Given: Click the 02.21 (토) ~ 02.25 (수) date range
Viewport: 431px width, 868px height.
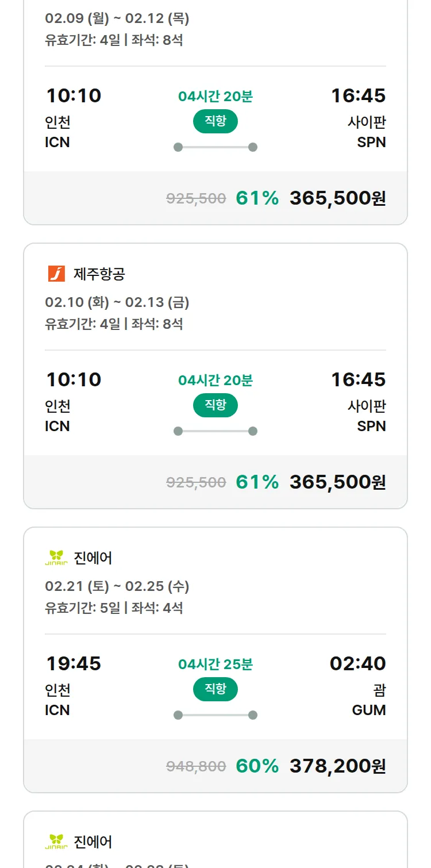Looking at the screenshot, I should [x=117, y=586].
